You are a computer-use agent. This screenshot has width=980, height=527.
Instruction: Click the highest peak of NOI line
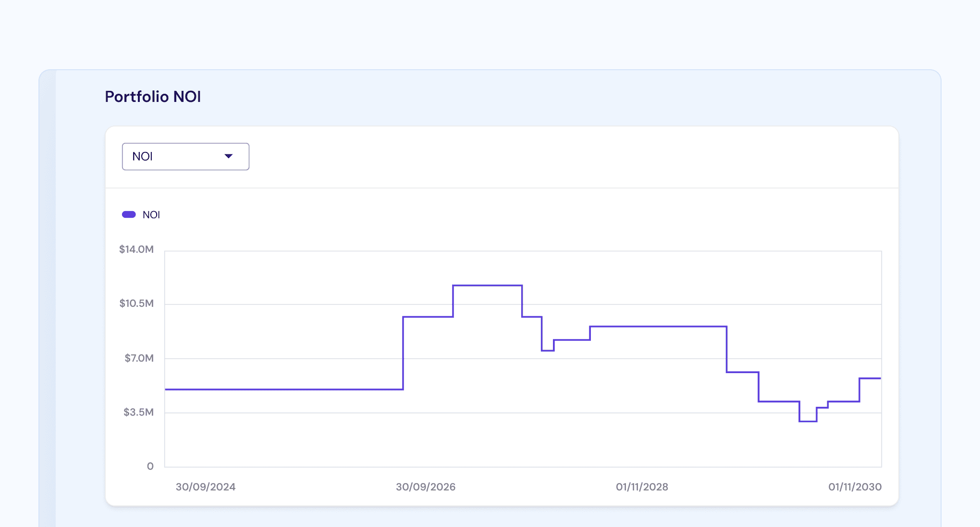[487, 286]
